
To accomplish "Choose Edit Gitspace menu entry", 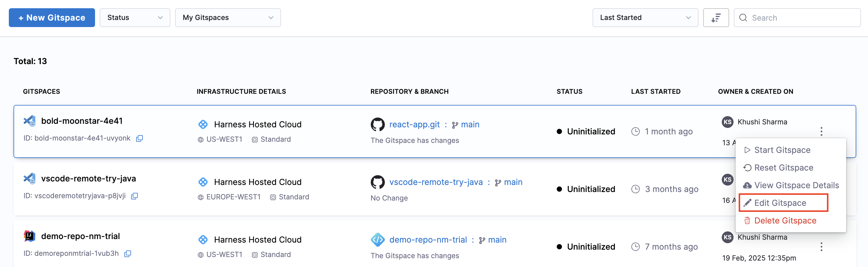I will click(x=780, y=203).
